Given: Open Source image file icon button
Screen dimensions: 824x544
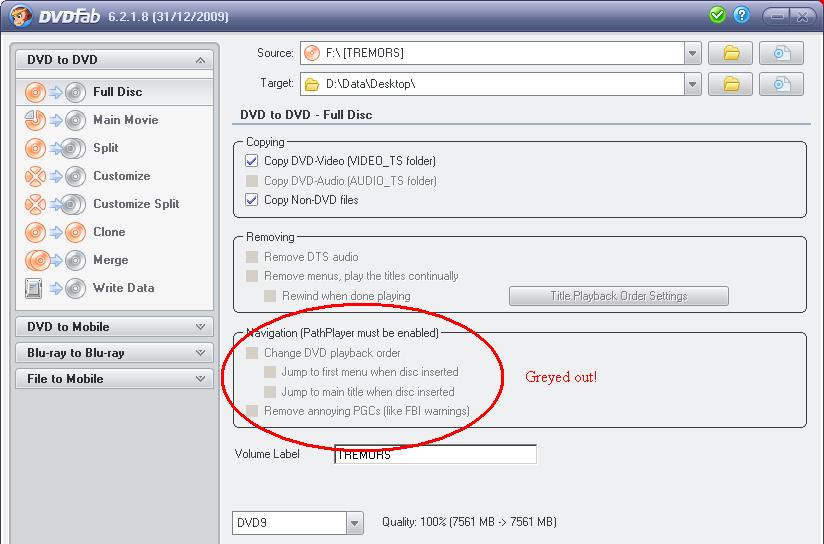Looking at the screenshot, I should click(x=781, y=53).
